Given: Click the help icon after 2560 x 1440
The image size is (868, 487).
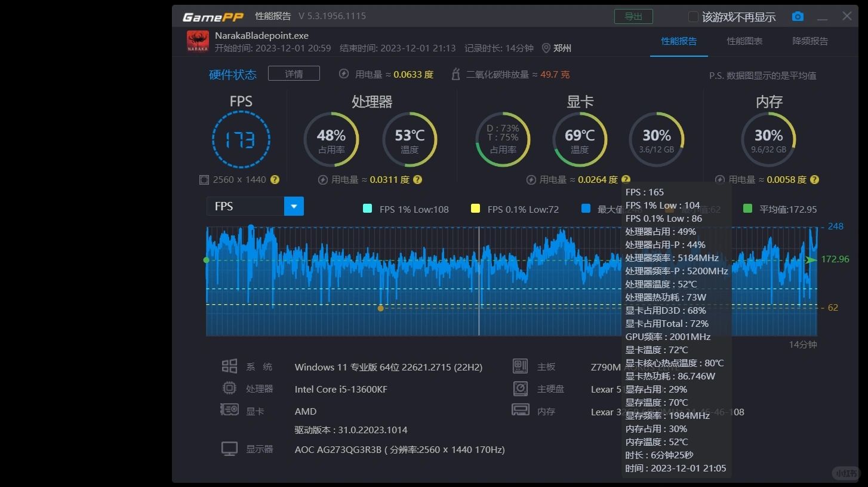Looking at the screenshot, I should click(x=275, y=179).
